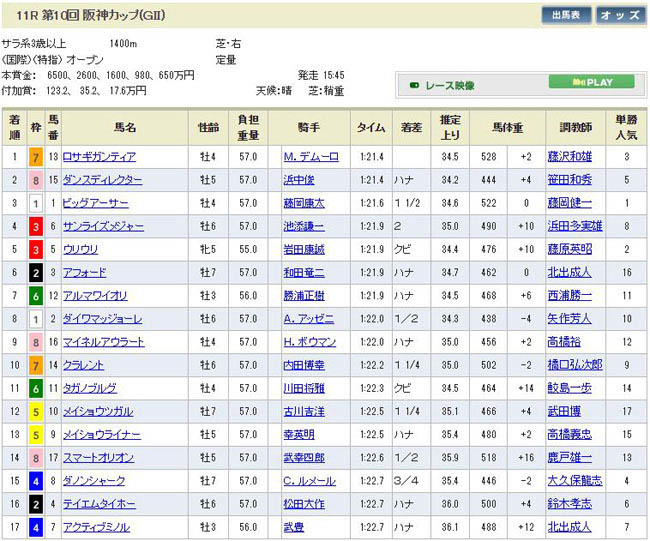The image size is (650, 541).
Task: Open jockey M.デムーロ link
Action: coord(309,157)
